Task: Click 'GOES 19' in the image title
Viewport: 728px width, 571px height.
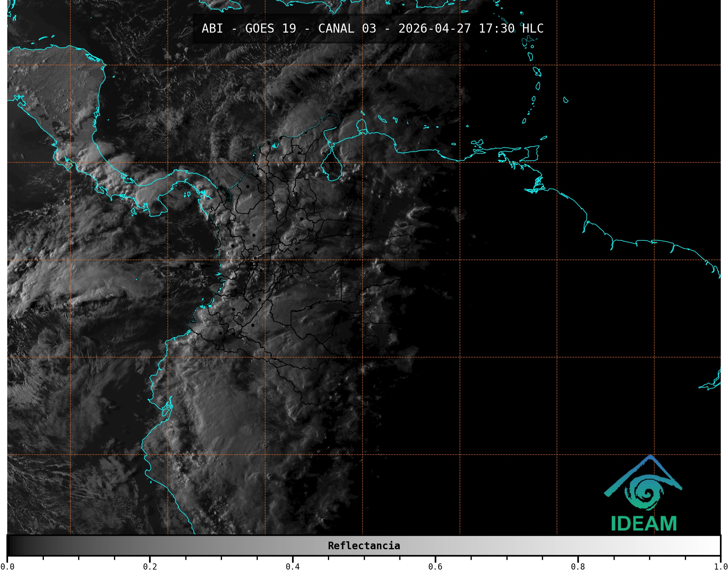Action: coord(270,29)
